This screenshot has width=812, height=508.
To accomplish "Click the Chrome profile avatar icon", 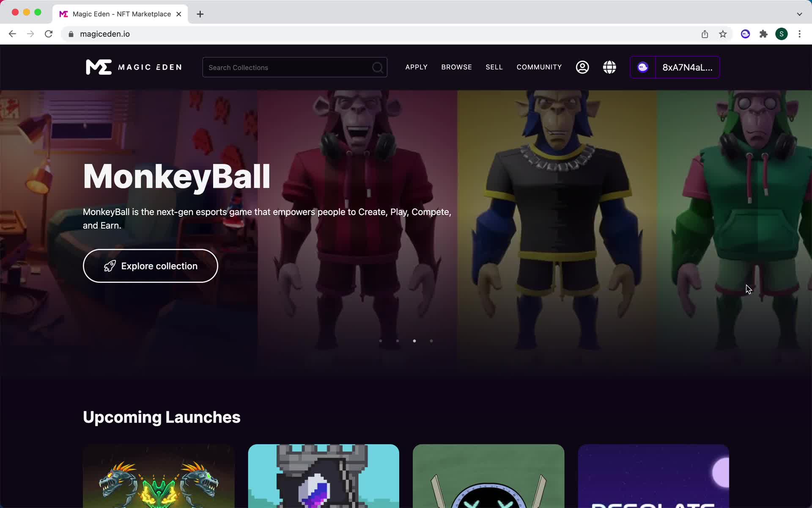I will [x=782, y=33].
